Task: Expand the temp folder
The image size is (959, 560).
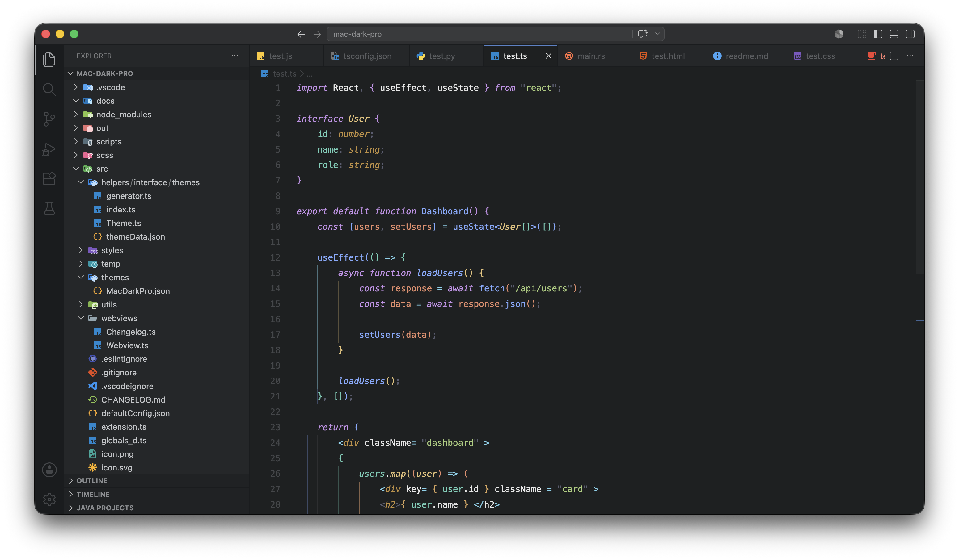Action: [x=81, y=263]
